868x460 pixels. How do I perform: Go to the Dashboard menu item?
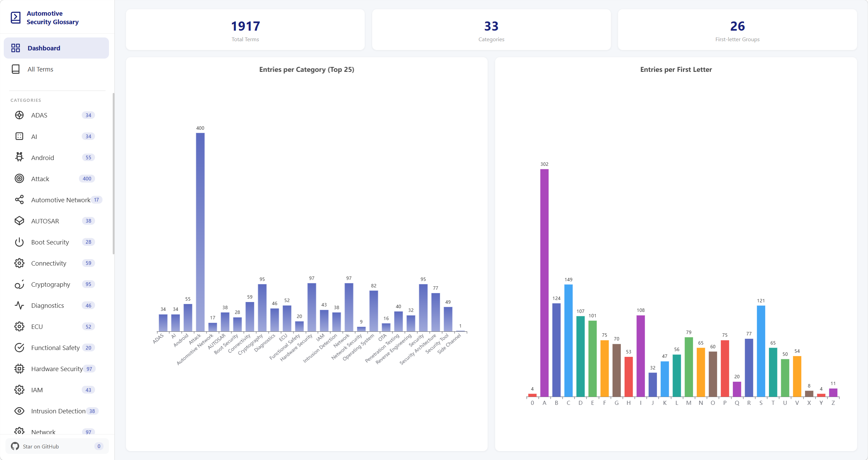57,48
